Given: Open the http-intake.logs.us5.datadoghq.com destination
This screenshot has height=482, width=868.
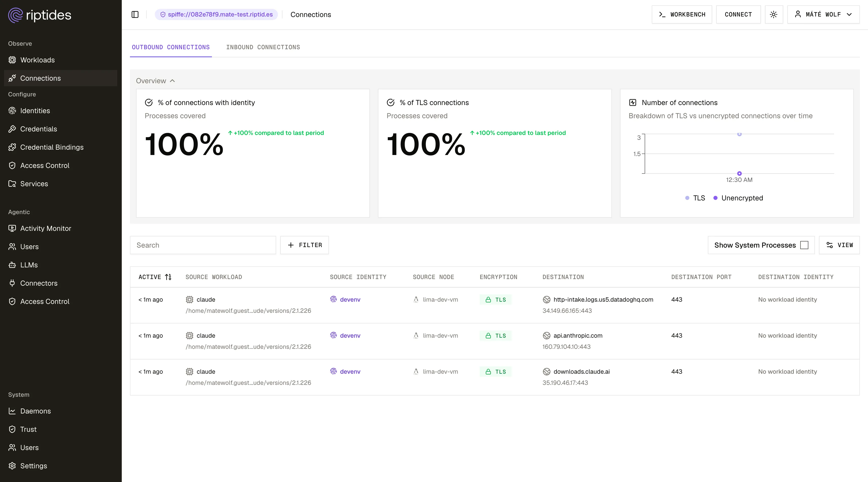Looking at the screenshot, I should click(603, 299).
